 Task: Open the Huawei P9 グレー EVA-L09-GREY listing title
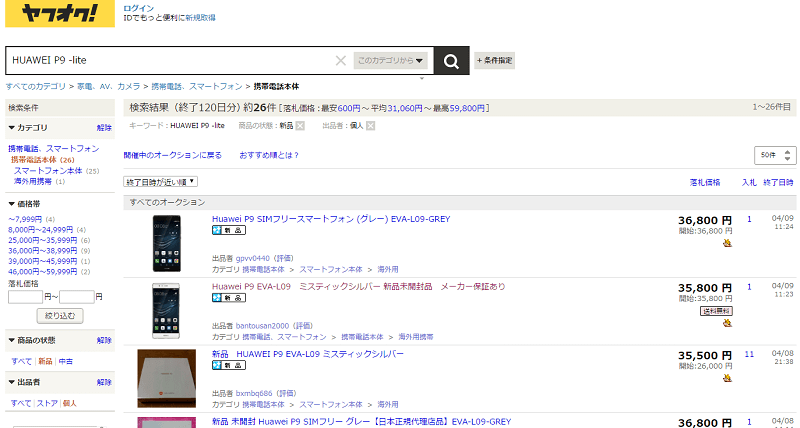(x=331, y=219)
